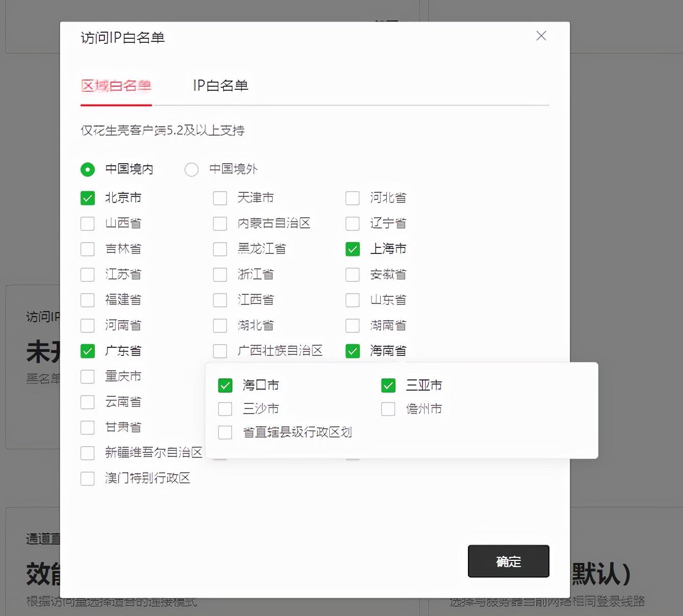Check the 儋州市 option
The width and height of the screenshot is (683, 616).
point(388,408)
